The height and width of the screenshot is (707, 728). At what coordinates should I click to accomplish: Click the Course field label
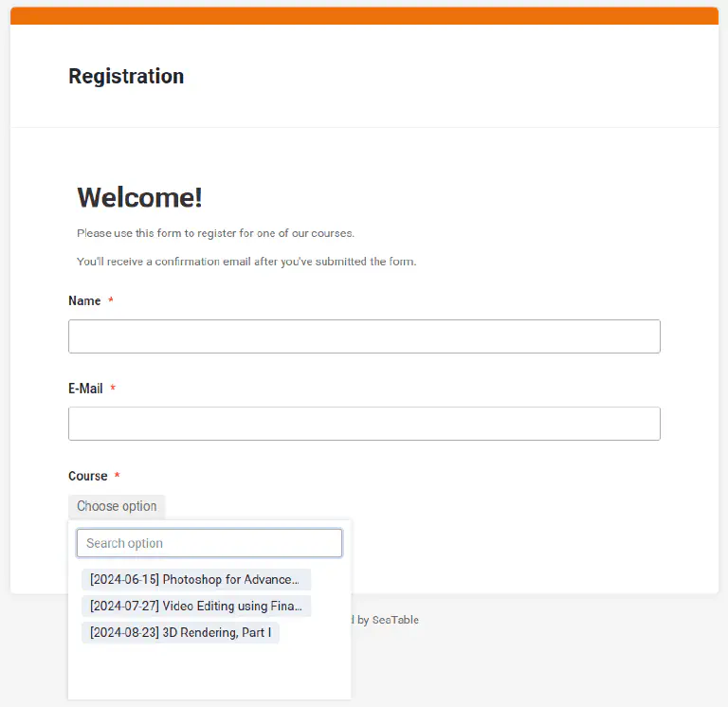click(x=87, y=476)
